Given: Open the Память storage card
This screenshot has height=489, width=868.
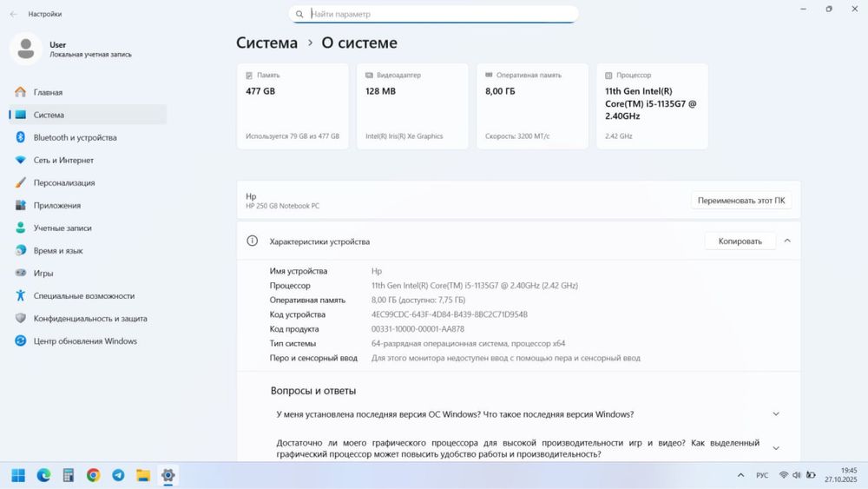Looking at the screenshot, I should point(293,106).
